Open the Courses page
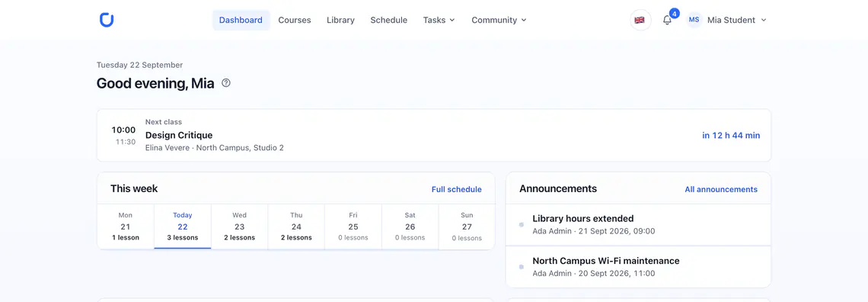This screenshot has width=868, height=302. click(x=295, y=20)
